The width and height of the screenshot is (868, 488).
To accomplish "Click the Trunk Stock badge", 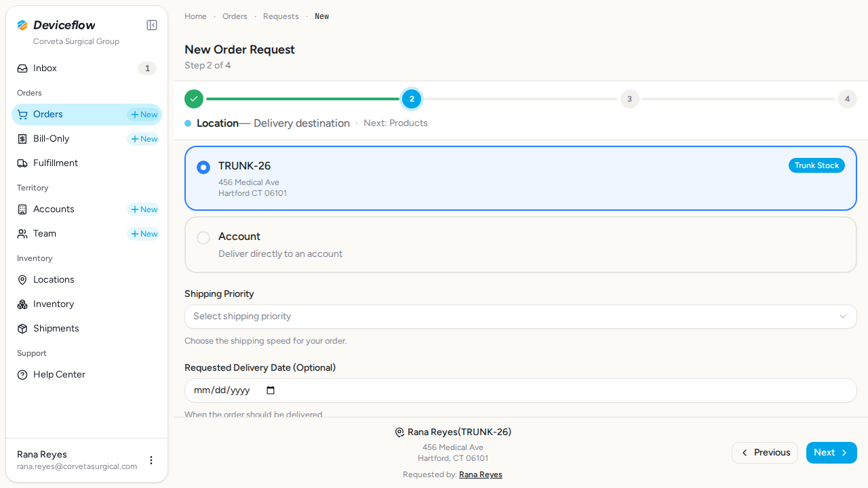I will pos(816,165).
